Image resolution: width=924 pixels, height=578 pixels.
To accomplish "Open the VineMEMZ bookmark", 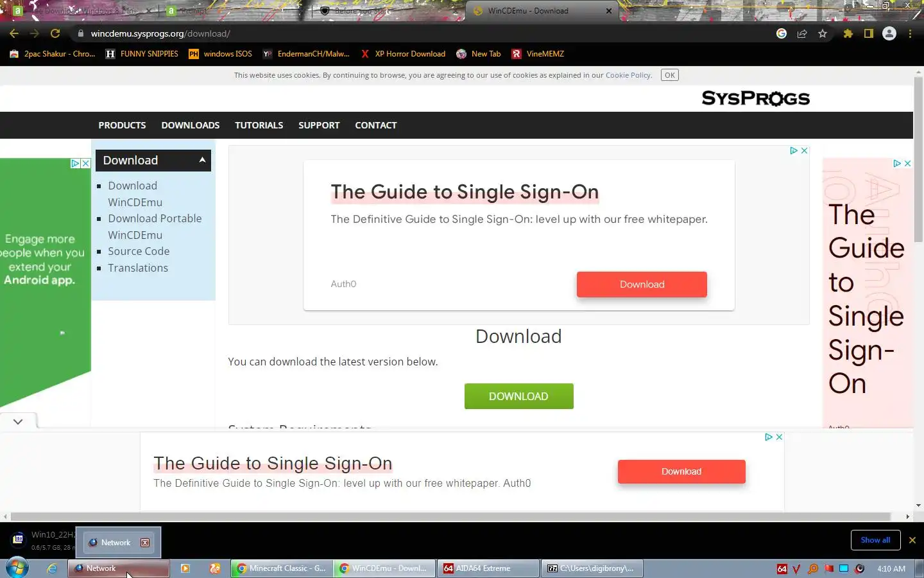I will click(538, 54).
